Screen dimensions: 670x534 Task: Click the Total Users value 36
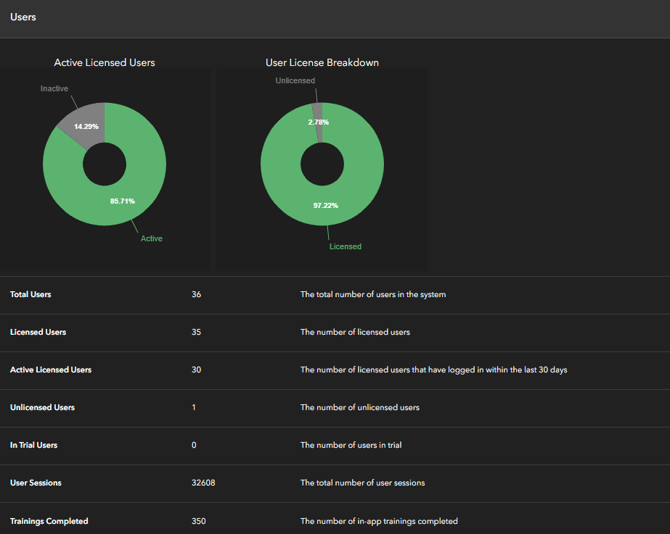196,295
